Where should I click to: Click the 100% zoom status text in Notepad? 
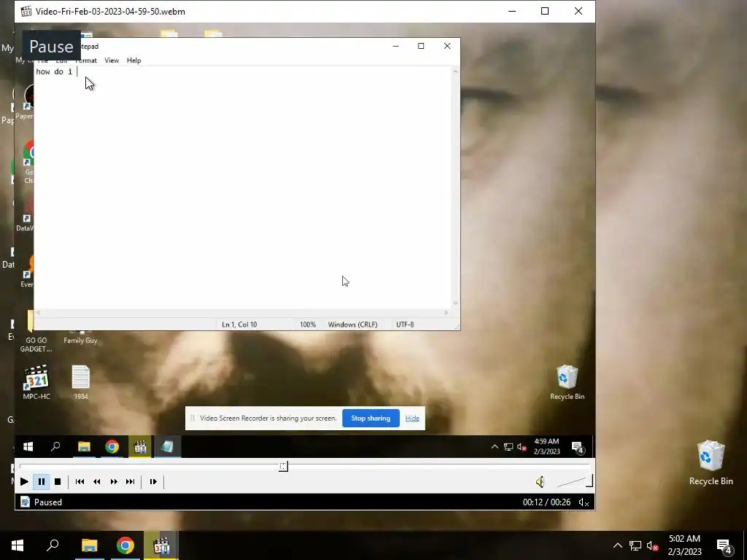308,324
